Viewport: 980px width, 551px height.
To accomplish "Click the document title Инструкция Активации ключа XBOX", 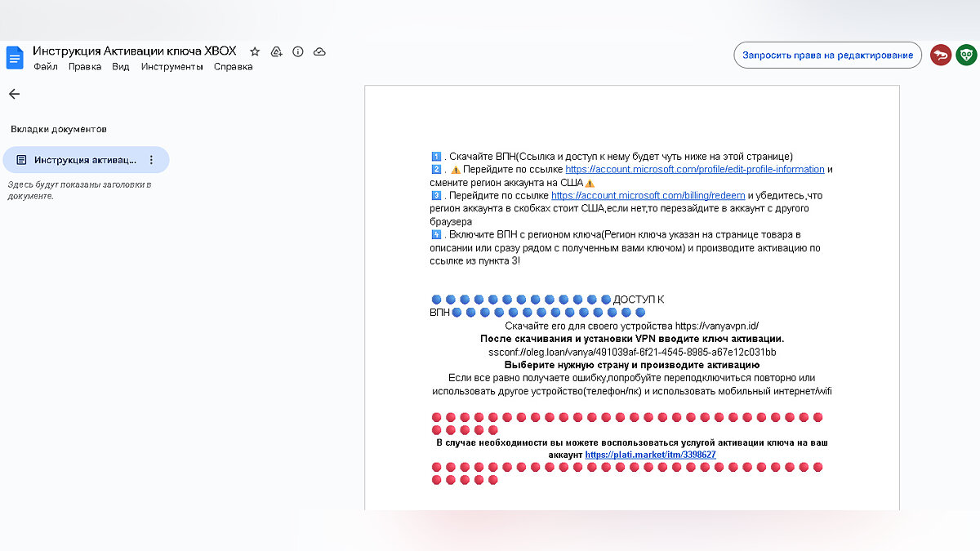I will [x=135, y=51].
